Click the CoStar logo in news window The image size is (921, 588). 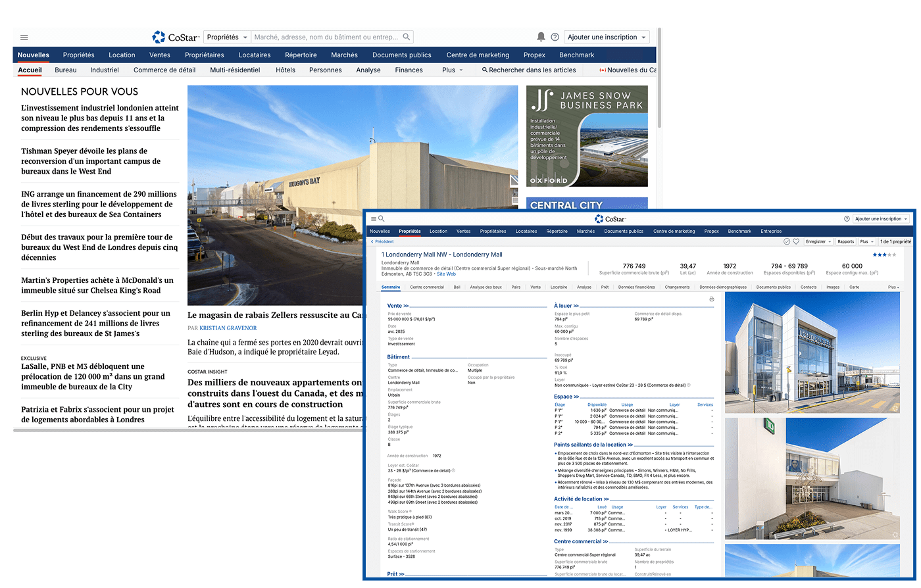click(x=175, y=37)
